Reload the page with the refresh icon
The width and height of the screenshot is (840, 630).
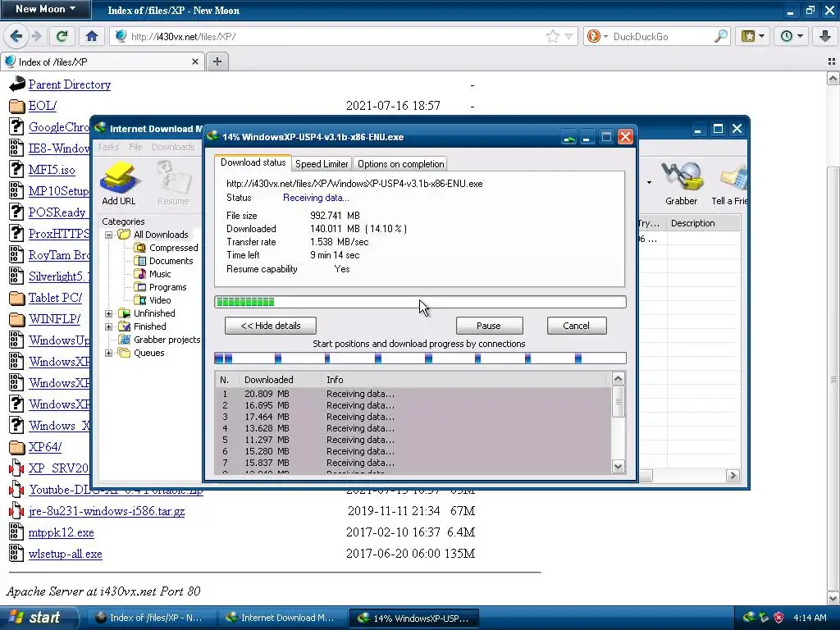pyautogui.click(x=62, y=36)
